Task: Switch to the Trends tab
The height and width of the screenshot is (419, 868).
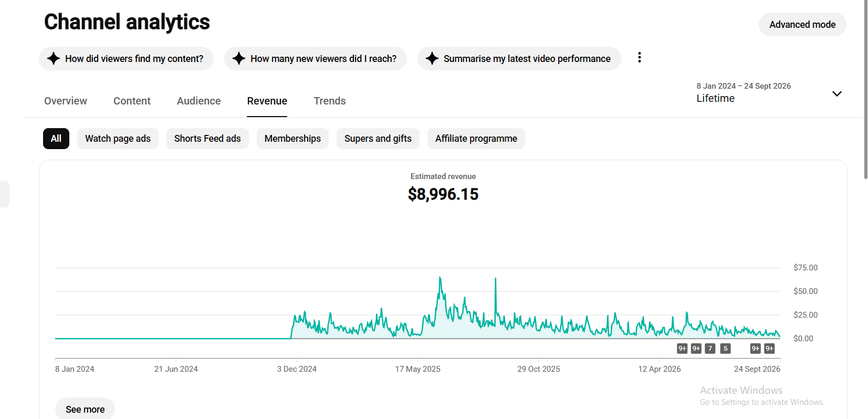Action: (330, 101)
